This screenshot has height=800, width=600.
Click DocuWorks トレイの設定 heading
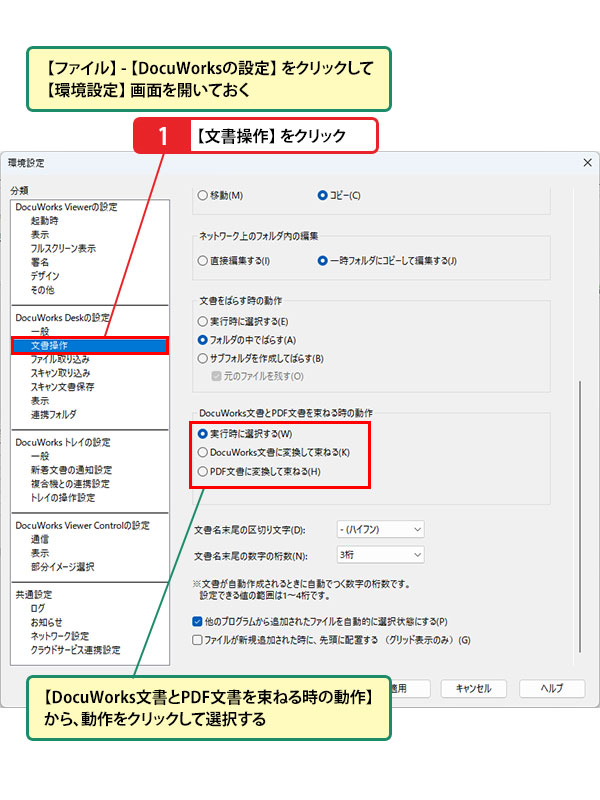pyautogui.click(x=63, y=442)
